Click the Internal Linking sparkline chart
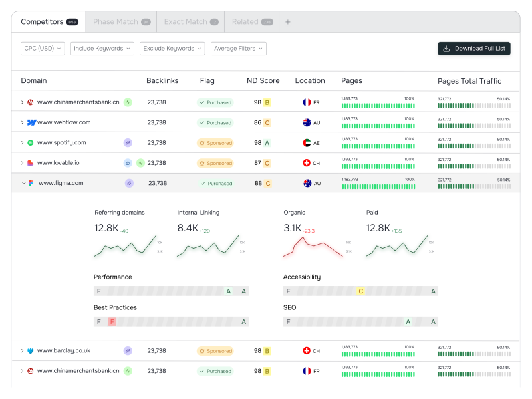The image size is (532, 399). (208, 246)
